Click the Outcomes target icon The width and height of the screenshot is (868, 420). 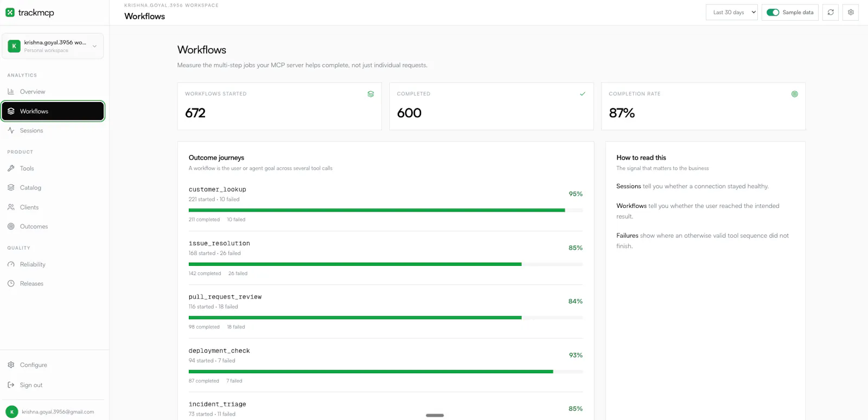pos(11,226)
